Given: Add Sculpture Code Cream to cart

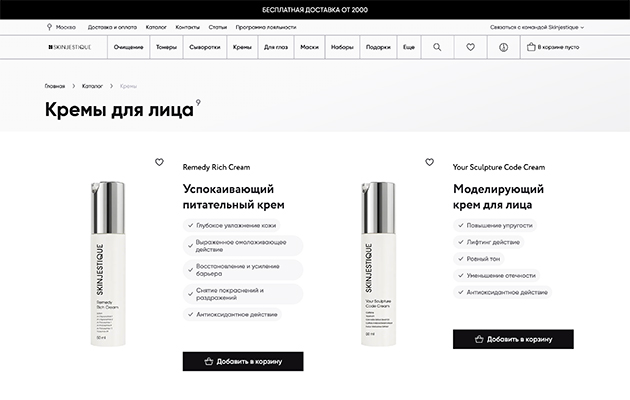Looking at the screenshot, I should [513, 339].
